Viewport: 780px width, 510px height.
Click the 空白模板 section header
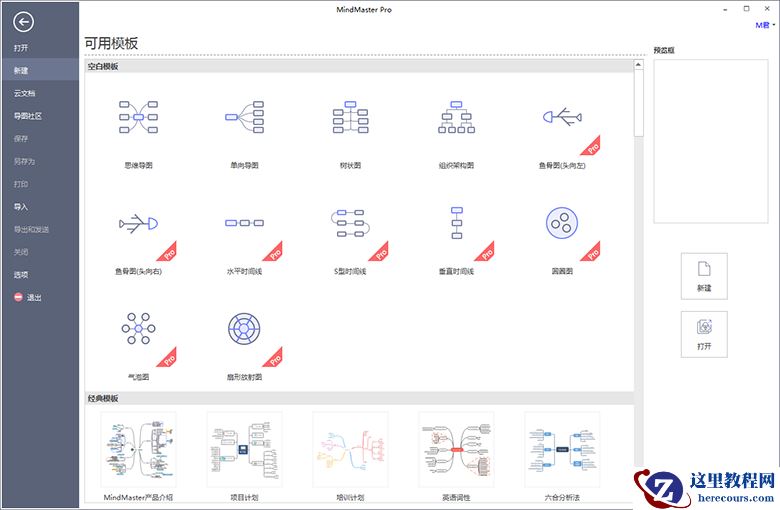(359, 66)
